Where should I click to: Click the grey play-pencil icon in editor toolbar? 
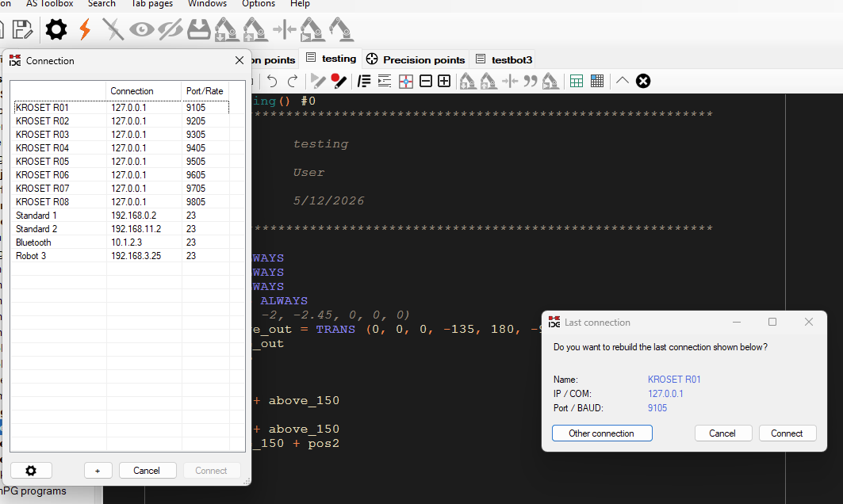pyautogui.click(x=318, y=81)
